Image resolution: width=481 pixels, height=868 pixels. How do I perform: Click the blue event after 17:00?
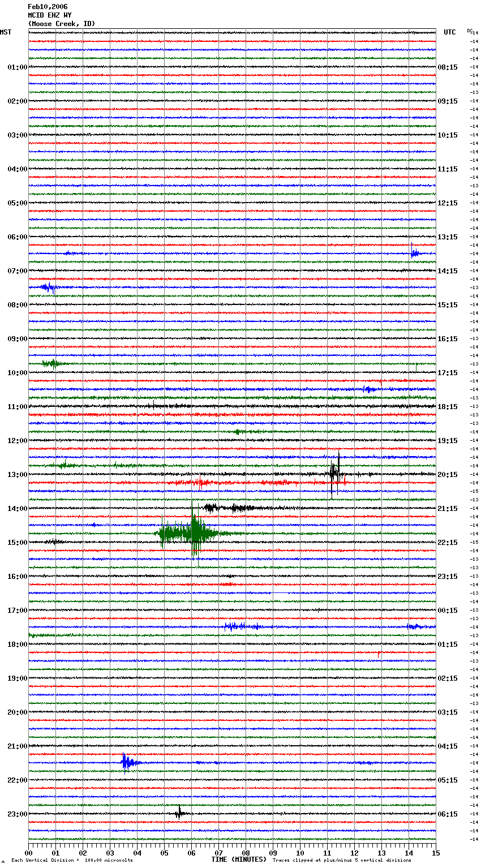[242, 626]
